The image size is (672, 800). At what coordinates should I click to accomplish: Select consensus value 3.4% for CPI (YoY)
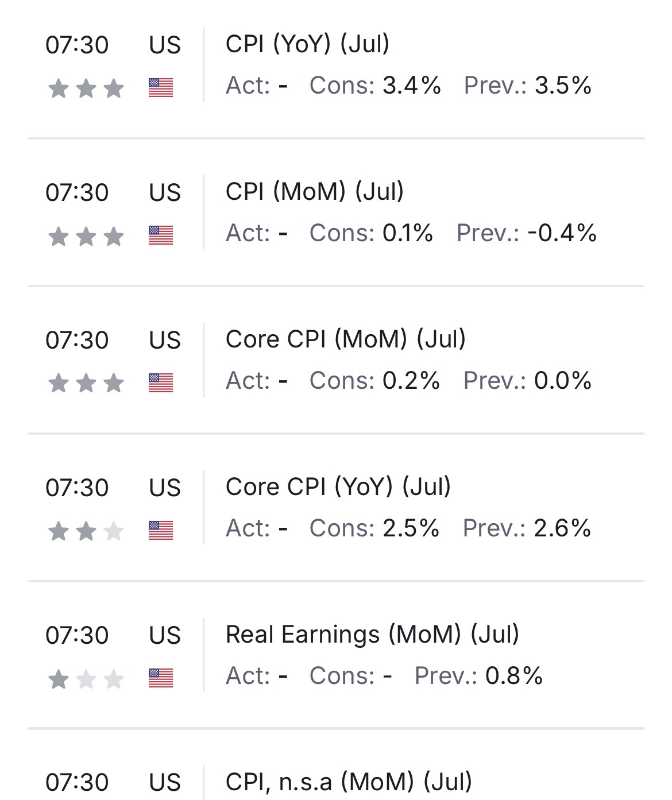(x=412, y=86)
